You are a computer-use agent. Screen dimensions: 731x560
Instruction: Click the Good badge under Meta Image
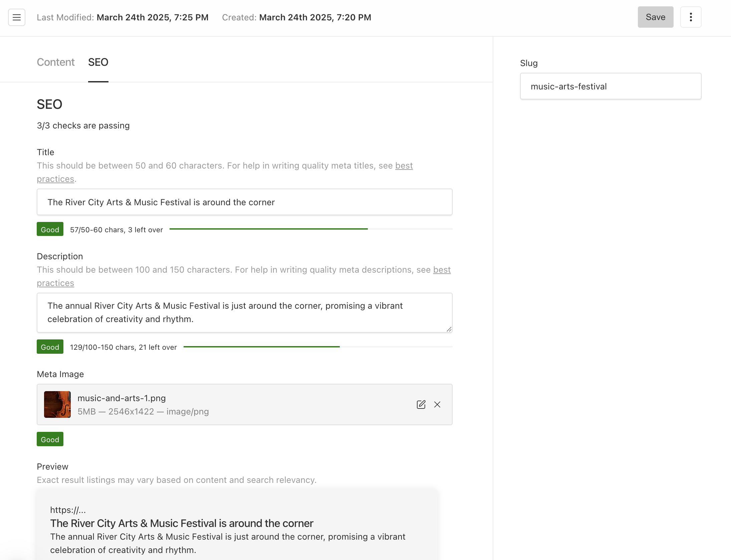point(50,440)
